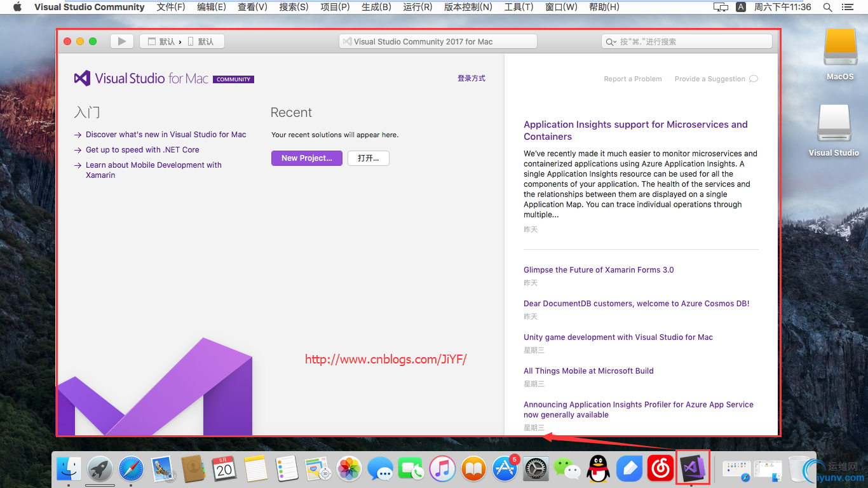Open yellow Notes app in dock
Image resolution: width=868 pixels, height=488 pixels.
pos(255,469)
